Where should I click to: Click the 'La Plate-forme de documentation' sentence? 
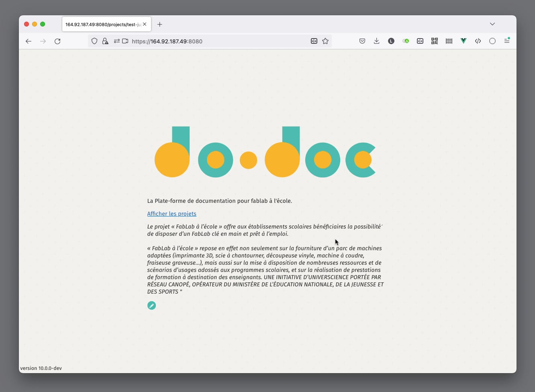click(219, 201)
